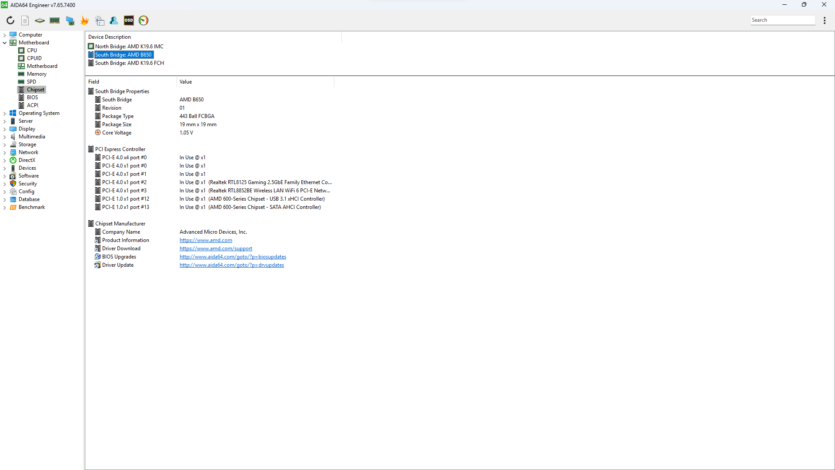Click the user support toolbar icon
The width and height of the screenshot is (835, 470).
pos(114,20)
